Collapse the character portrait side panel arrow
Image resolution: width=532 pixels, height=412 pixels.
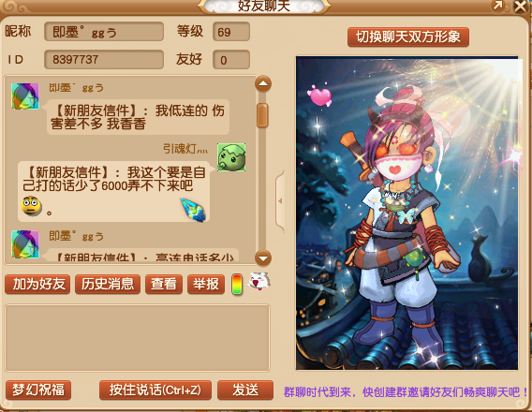click(280, 201)
